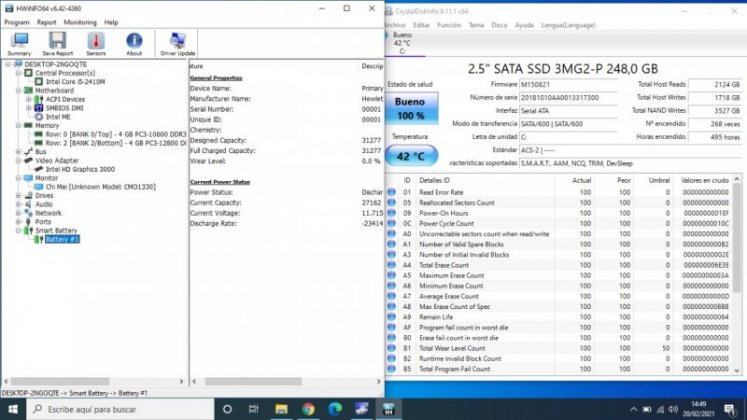
Task: Click the serial number field in CrystalDiskInfo
Action: 568,97
